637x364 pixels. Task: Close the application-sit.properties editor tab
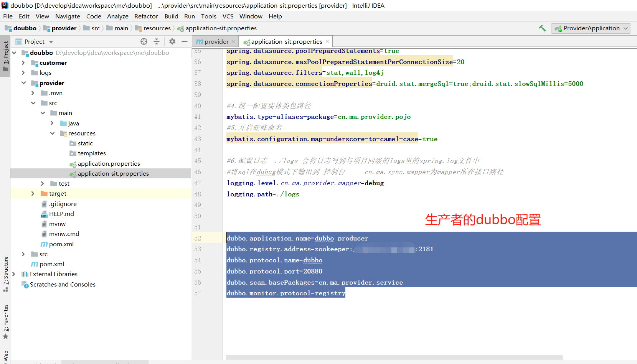[327, 41]
